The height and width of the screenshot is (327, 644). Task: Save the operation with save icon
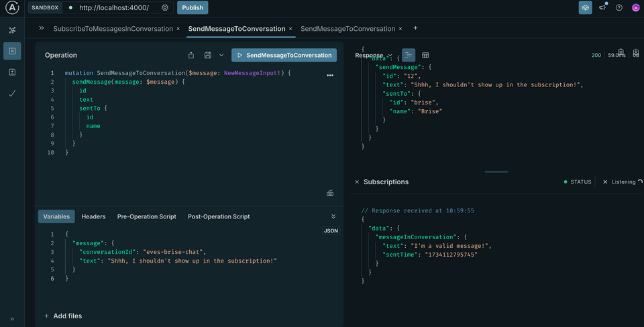pyautogui.click(x=208, y=55)
